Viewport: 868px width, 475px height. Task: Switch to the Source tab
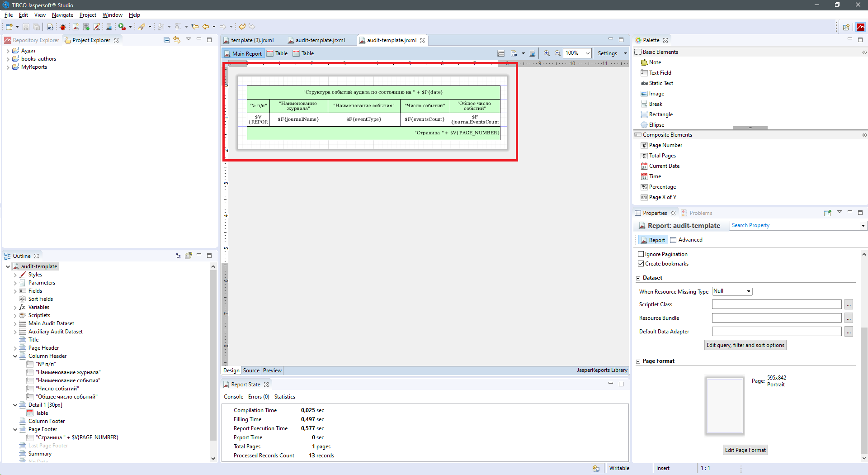pos(251,370)
